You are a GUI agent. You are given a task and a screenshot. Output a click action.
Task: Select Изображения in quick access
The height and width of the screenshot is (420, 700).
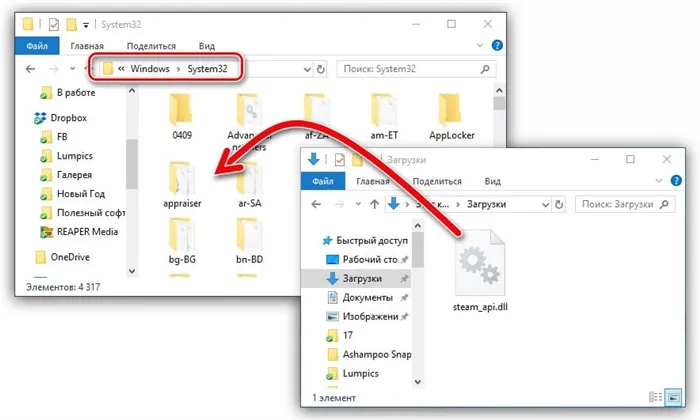click(x=367, y=316)
